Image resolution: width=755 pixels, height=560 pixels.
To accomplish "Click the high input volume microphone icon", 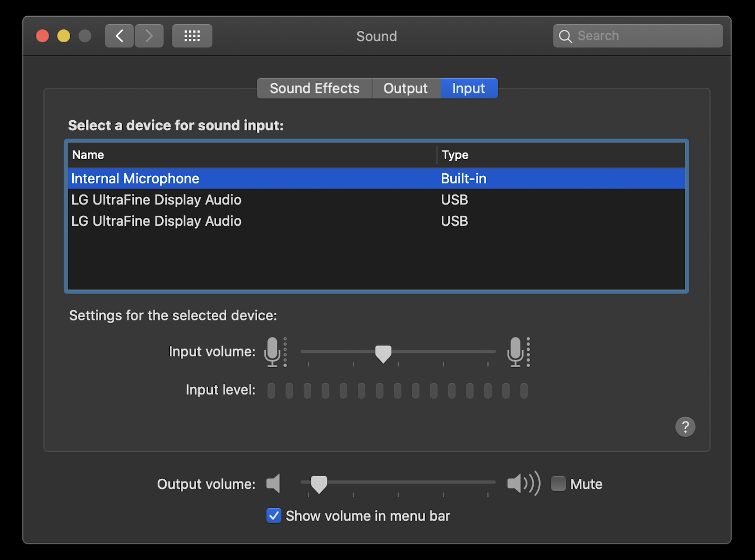I will pos(516,351).
